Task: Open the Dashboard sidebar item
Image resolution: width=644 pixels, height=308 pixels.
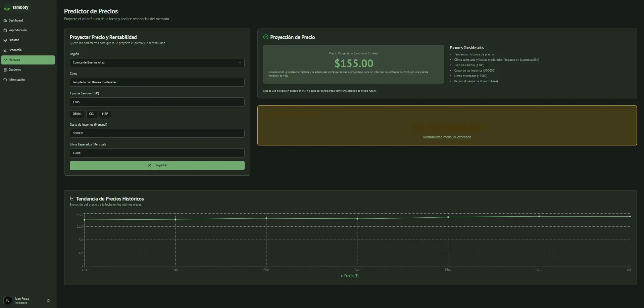Action: click(15, 20)
